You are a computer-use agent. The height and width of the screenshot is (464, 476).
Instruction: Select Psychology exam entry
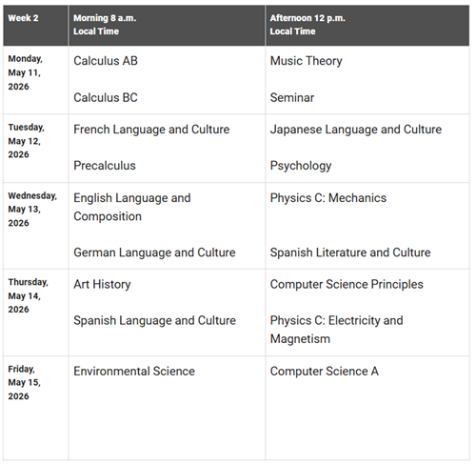pyautogui.click(x=301, y=166)
